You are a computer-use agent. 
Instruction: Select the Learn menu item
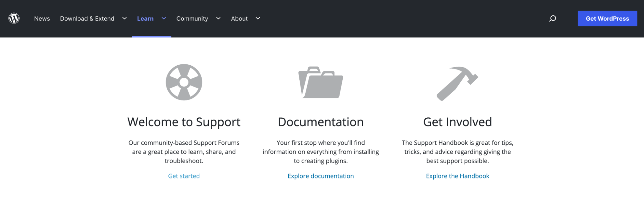(x=145, y=19)
